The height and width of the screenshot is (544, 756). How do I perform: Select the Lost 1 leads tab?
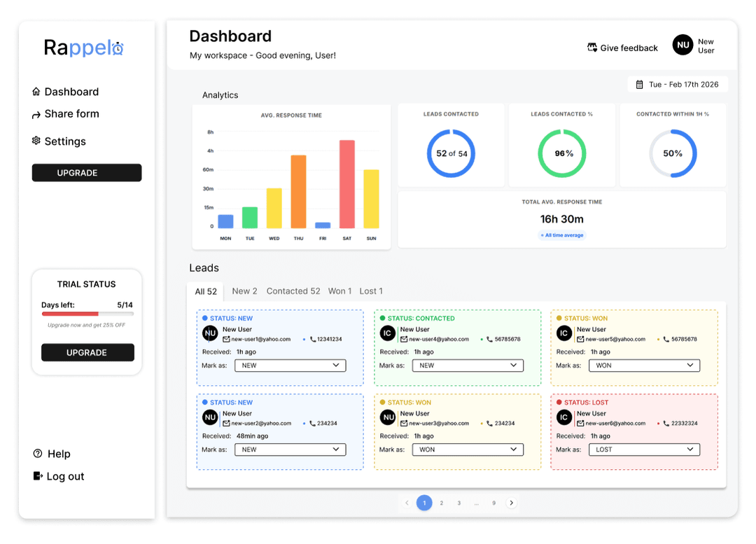tap(371, 291)
